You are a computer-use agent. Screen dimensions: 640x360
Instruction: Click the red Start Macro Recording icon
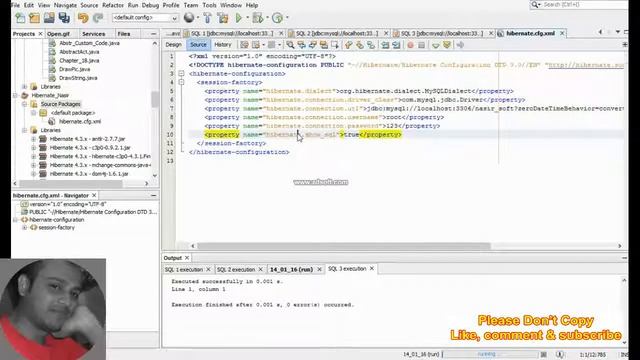411,45
